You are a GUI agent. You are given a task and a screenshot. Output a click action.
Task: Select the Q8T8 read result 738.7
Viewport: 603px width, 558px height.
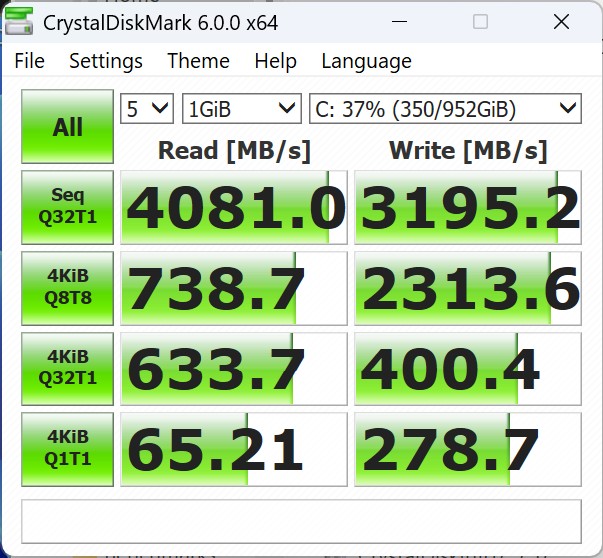[234, 288]
